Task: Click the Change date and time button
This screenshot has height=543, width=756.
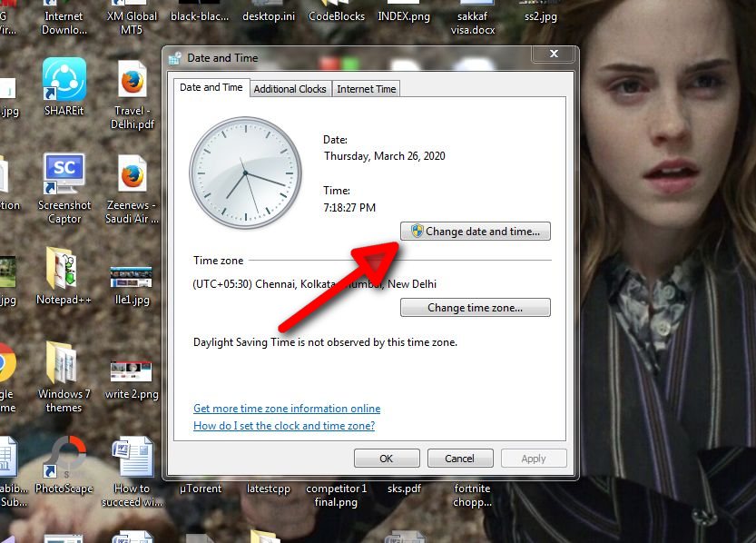Action: click(475, 232)
